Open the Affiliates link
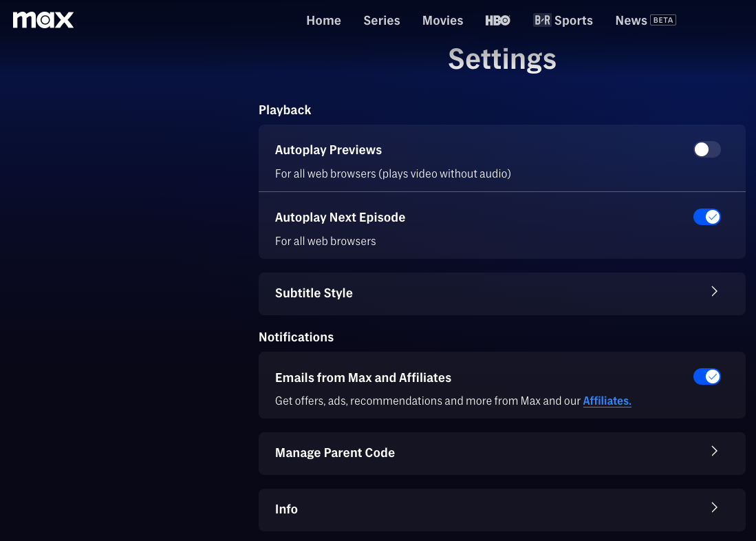The image size is (756, 541). click(607, 401)
